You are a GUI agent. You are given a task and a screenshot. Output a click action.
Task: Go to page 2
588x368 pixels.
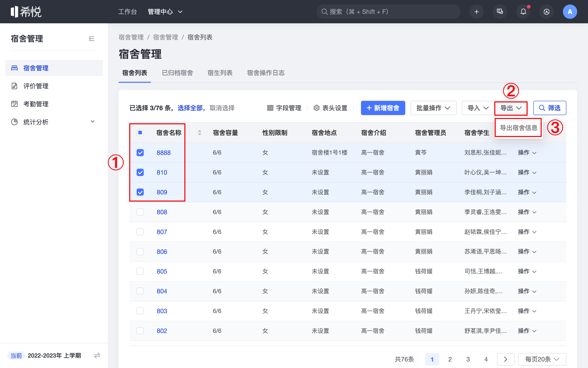[x=450, y=359]
